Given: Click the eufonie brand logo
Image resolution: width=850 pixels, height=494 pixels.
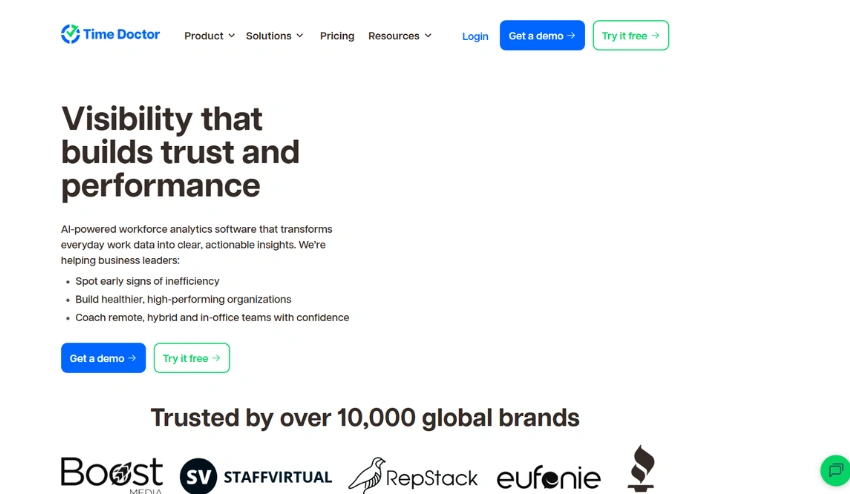Looking at the screenshot, I should pos(548,478).
